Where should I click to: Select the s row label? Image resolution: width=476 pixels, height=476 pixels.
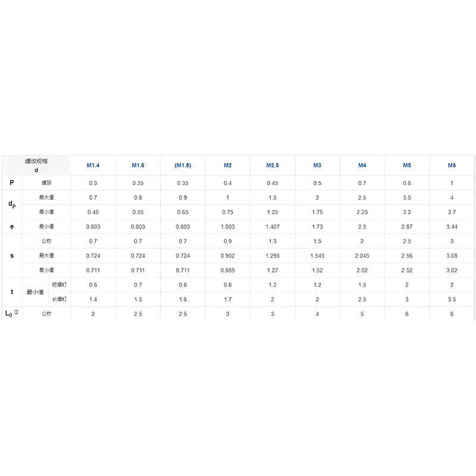point(12,255)
